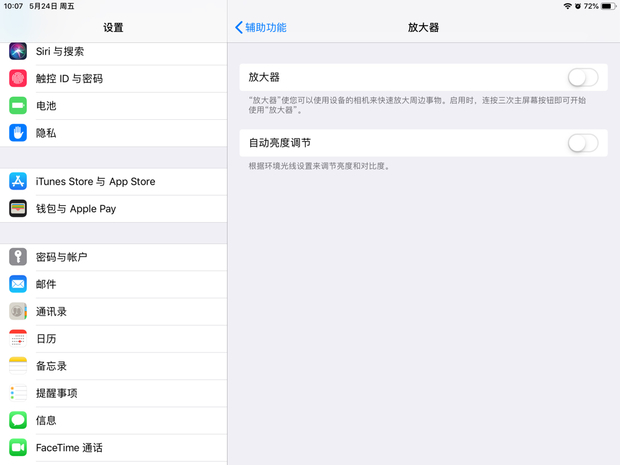Select 密码与帐户 in sidebar
The height and width of the screenshot is (465, 620).
click(113, 257)
